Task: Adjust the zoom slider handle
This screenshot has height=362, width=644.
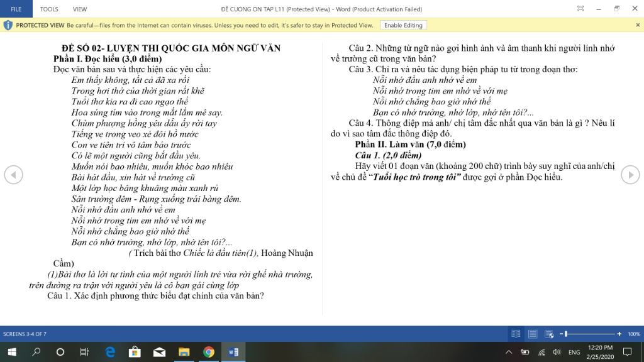Action: click(566, 334)
